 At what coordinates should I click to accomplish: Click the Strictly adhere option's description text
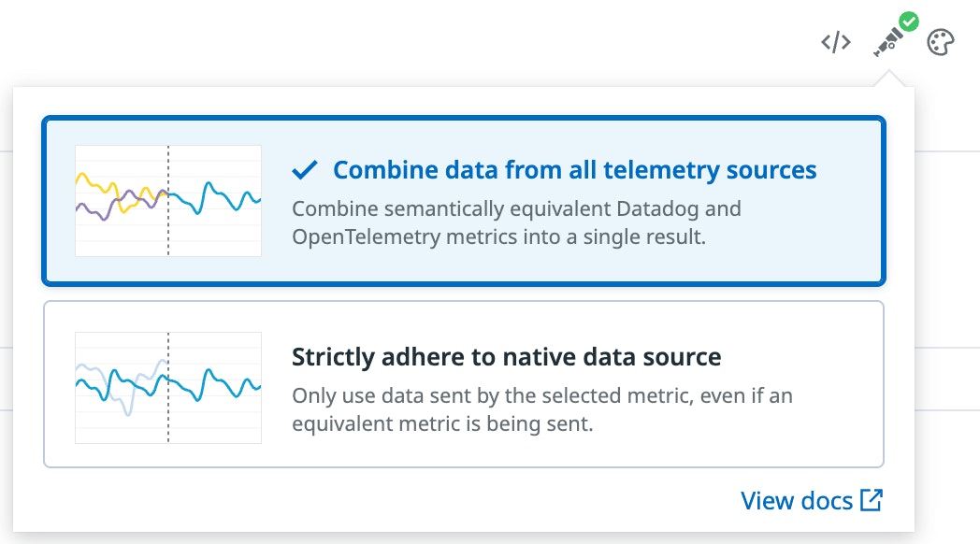click(x=541, y=409)
